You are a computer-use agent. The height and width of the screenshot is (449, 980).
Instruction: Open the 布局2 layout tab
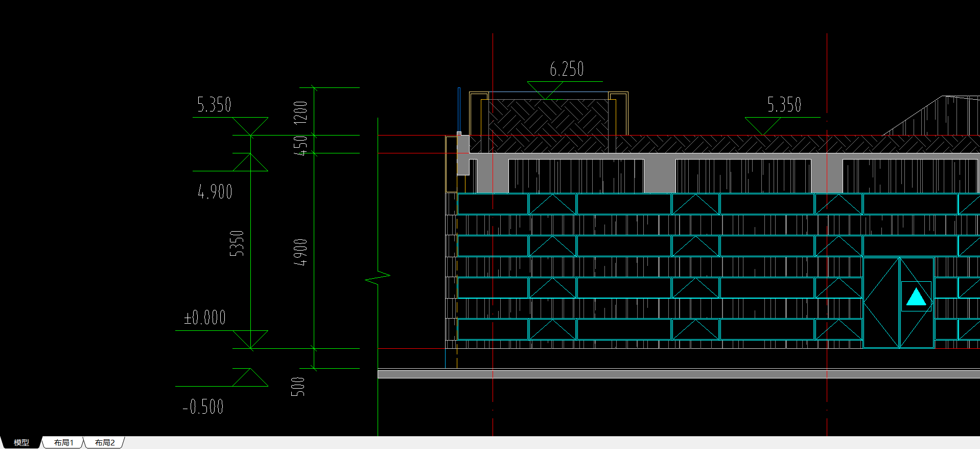click(x=104, y=442)
